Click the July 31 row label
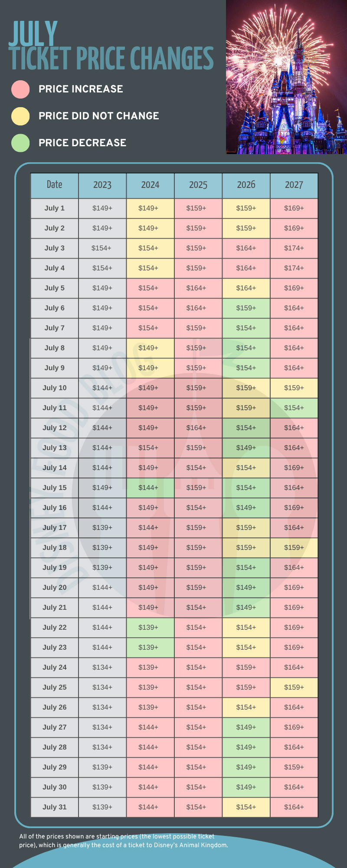The width and height of the screenshot is (347, 868). 55,807
